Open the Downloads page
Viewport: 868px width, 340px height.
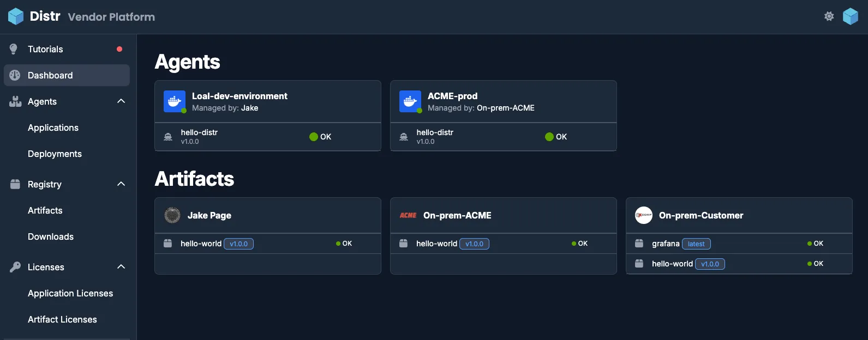tap(51, 236)
